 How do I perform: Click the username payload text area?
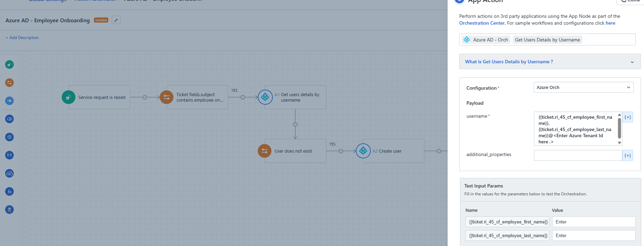tap(575, 129)
